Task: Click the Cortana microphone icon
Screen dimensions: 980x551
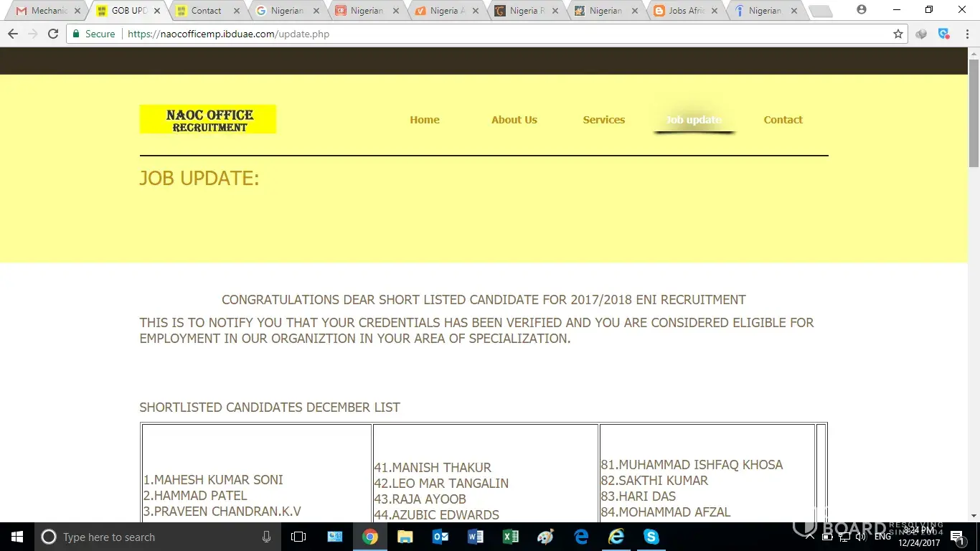Action: [x=266, y=537]
